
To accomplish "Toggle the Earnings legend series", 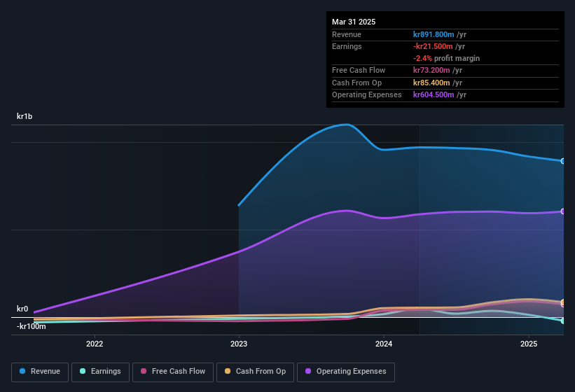I will [x=100, y=372].
